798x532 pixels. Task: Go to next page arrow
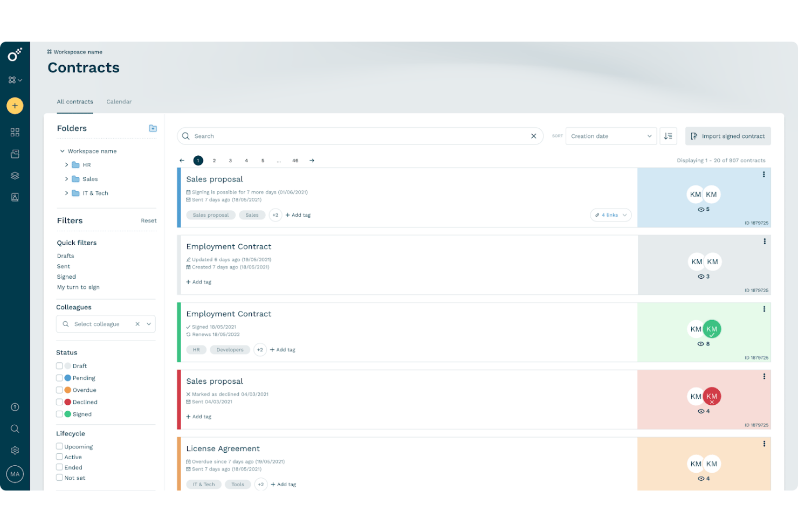click(312, 161)
